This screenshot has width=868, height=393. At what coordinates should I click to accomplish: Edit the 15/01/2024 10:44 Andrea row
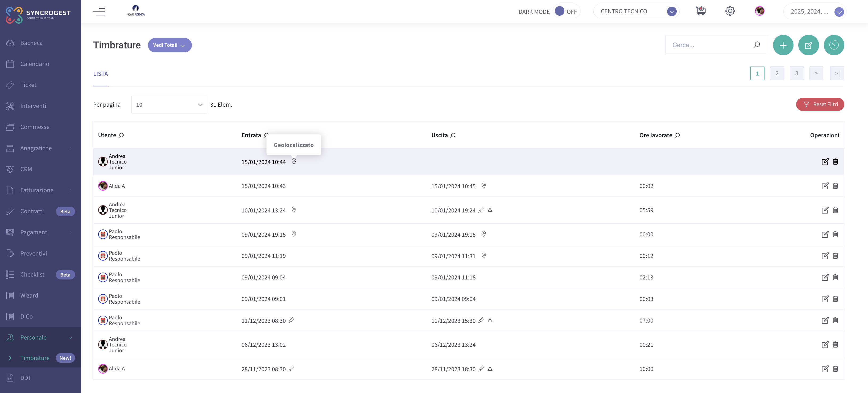click(825, 162)
